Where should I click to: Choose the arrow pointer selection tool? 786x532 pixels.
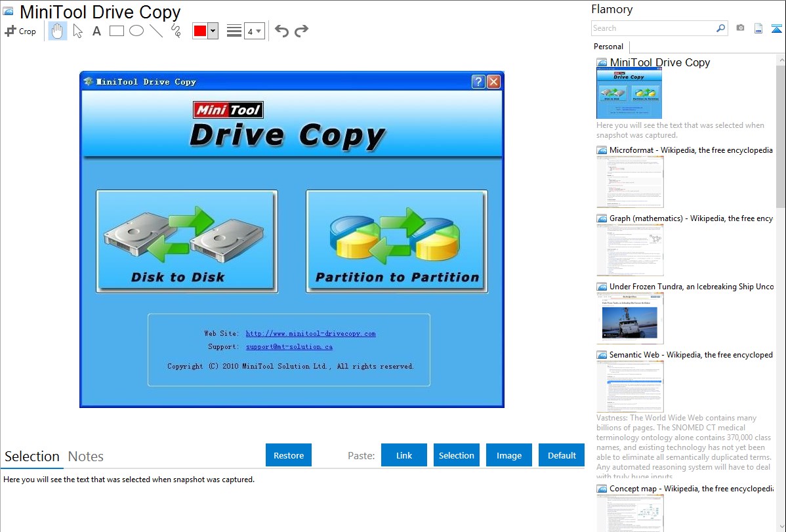(77, 31)
